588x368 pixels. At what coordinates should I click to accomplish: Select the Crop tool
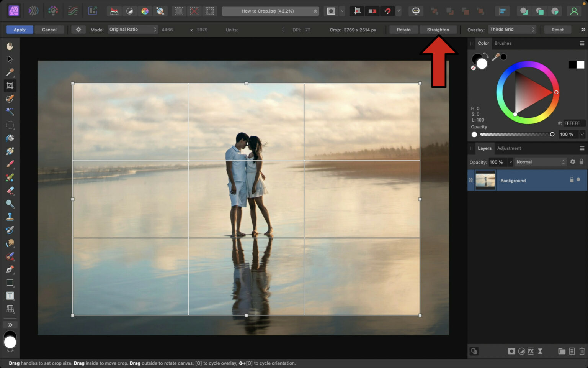pyautogui.click(x=10, y=85)
